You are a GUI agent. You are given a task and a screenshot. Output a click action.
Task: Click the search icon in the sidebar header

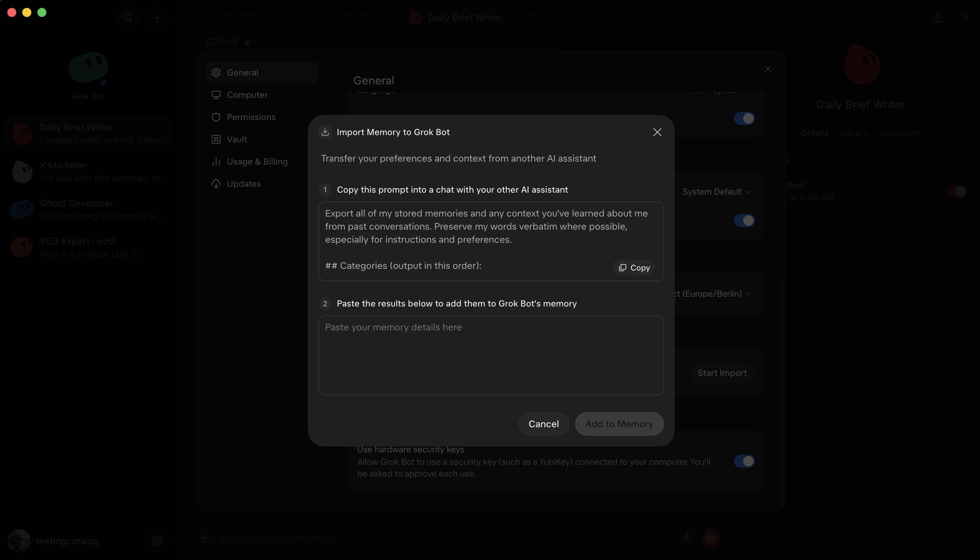[128, 17]
